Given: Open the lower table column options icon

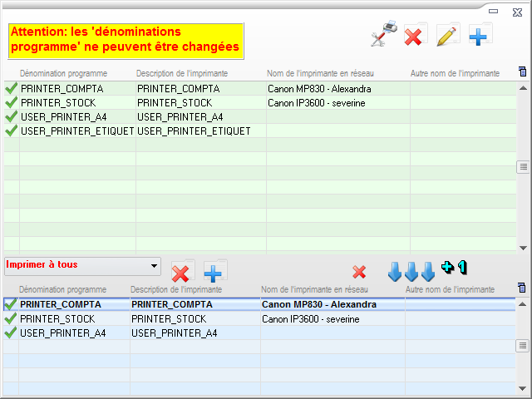Looking at the screenshot, I should (521, 288).
